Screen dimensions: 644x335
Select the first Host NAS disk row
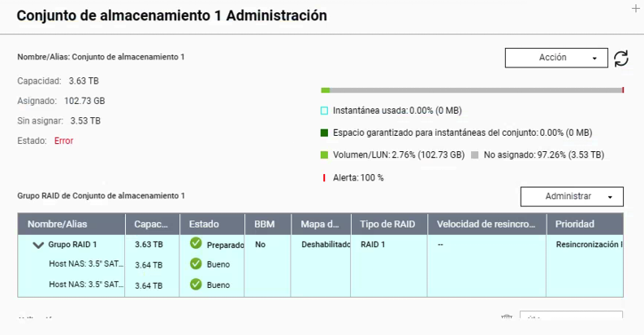[x=85, y=264]
